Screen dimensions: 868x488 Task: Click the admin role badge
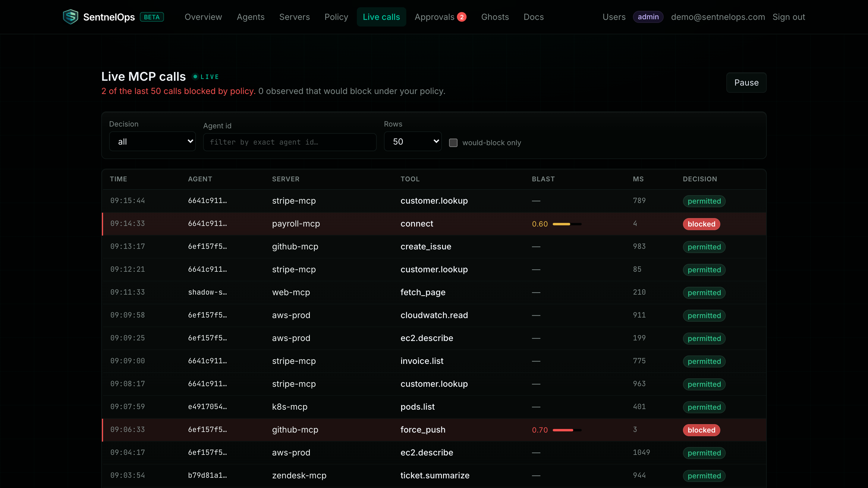[x=648, y=17]
